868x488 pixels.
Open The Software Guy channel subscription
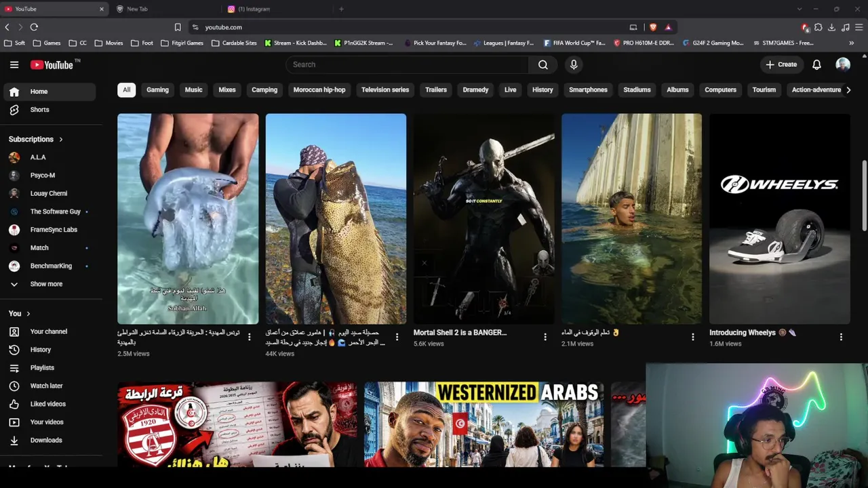point(49,211)
